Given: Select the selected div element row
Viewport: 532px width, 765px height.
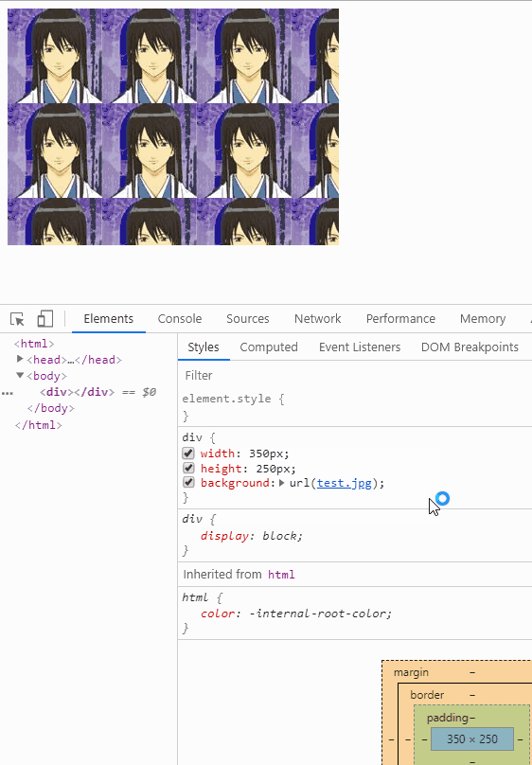Looking at the screenshot, I should 88,392.
